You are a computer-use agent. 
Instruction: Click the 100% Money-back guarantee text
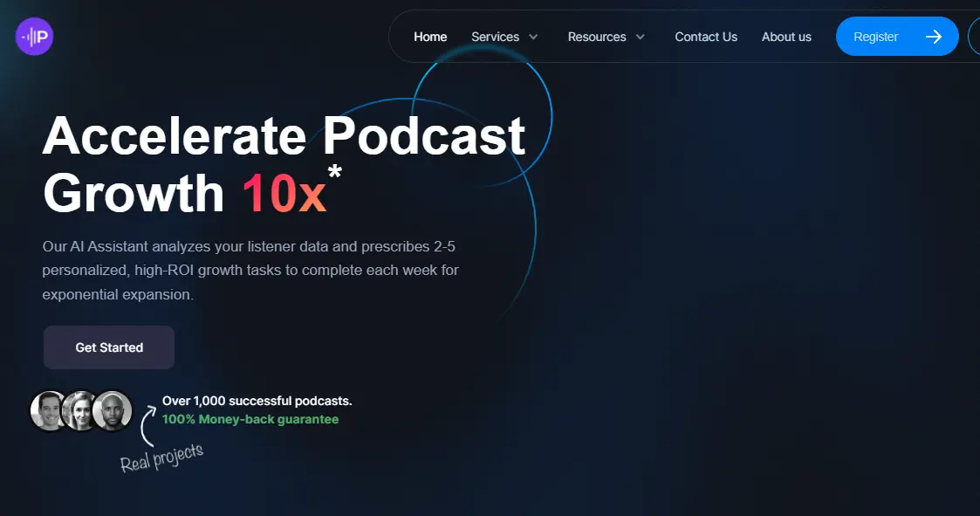250,419
